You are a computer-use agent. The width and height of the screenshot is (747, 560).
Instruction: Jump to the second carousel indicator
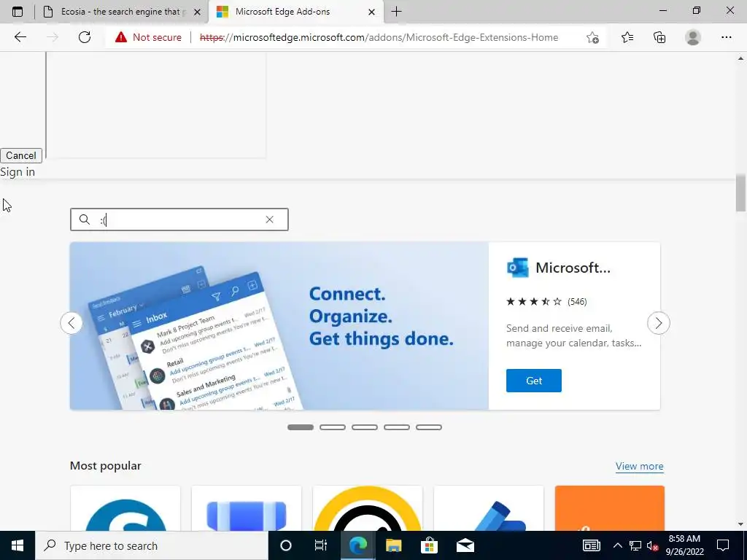tap(333, 427)
